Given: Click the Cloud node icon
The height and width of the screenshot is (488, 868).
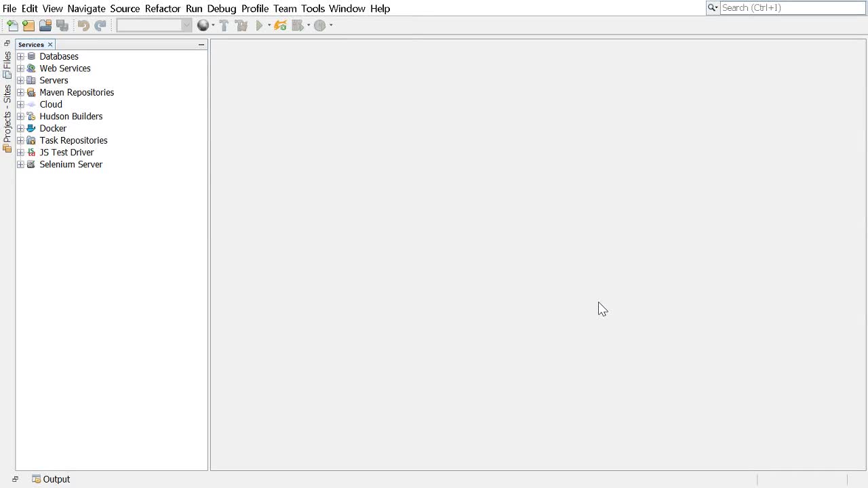Looking at the screenshot, I should pos(31,104).
